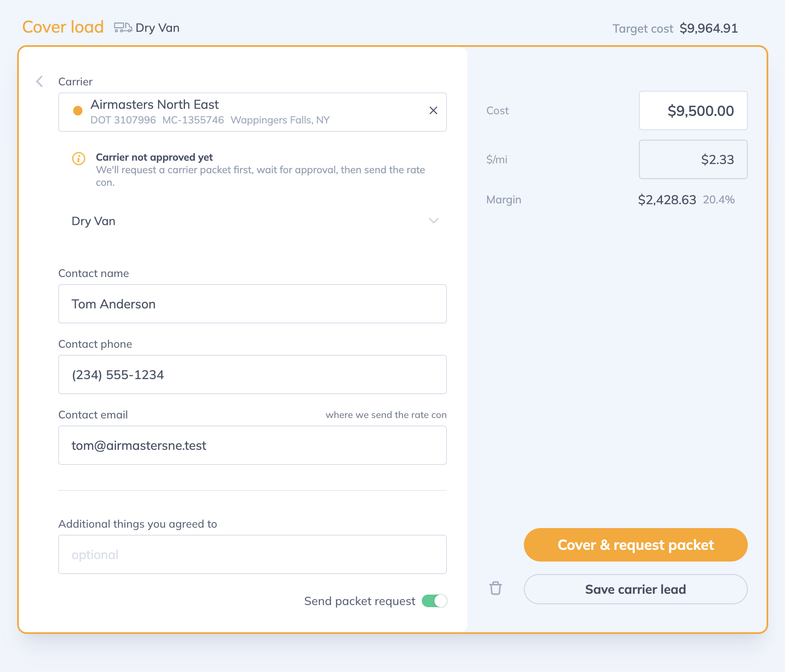Image resolution: width=785 pixels, height=672 pixels.
Task: Click Cover & request packet button
Action: tap(636, 545)
